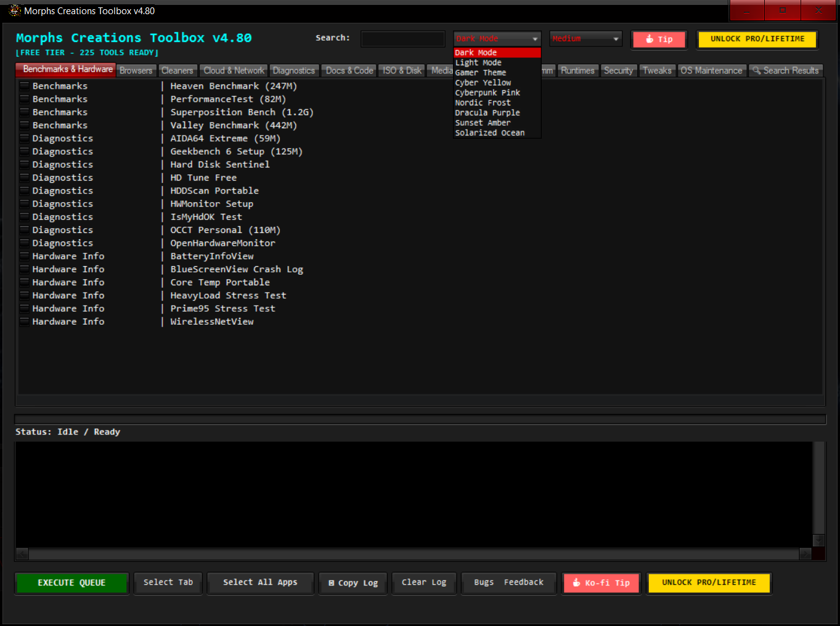This screenshot has width=840, height=626.
Task: Mark the Geekbench 6 Setup checkbox
Action: pyautogui.click(x=25, y=151)
